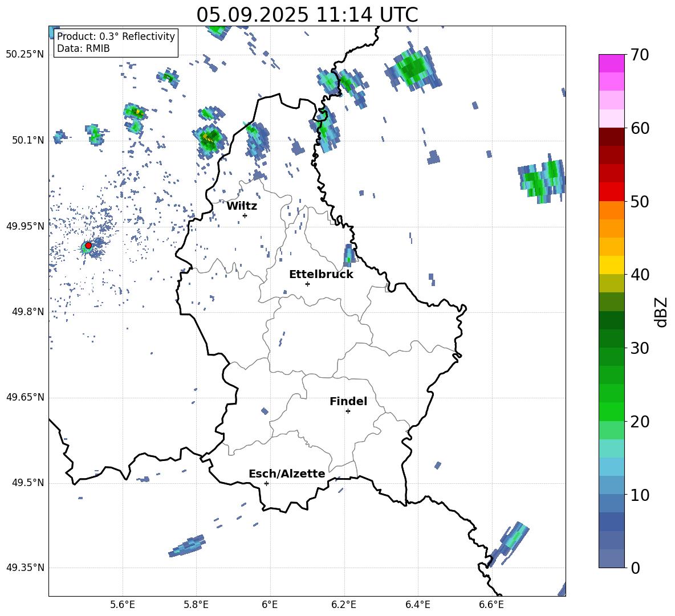The image size is (675, 616).
Task: Click the 49.95°N latitude label
Action: coord(25,226)
